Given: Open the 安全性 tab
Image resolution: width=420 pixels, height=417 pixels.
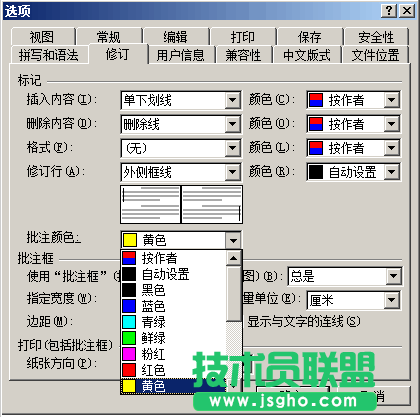Looking at the screenshot, I should 376,37.
